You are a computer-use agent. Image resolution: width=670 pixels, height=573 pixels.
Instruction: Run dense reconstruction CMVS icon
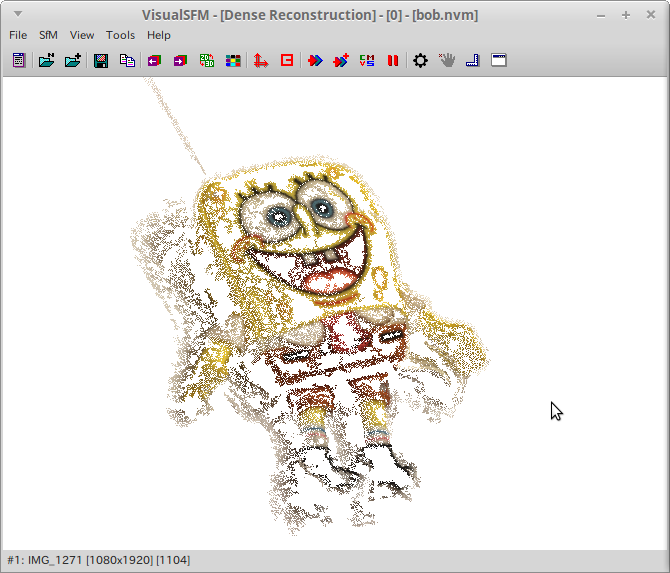click(367, 60)
